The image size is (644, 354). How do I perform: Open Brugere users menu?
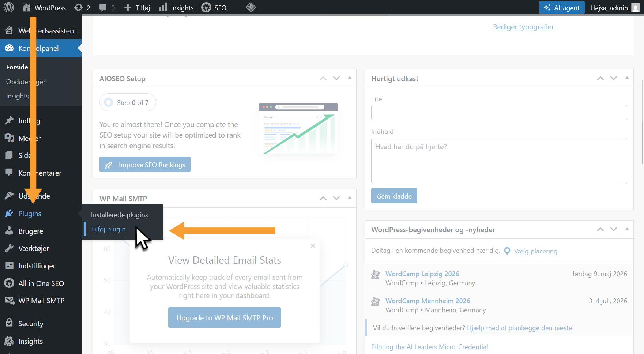pos(31,231)
